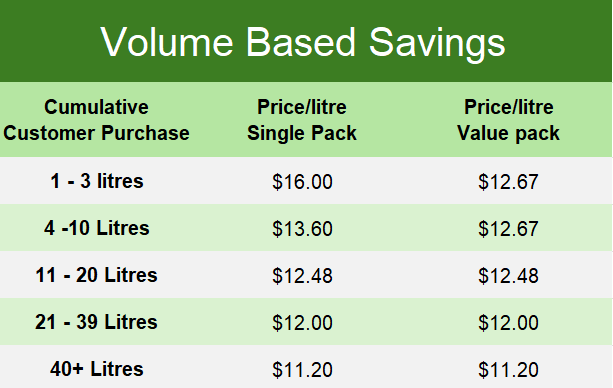
Task: Select the $12.00 value pack price cell
Action: click(508, 323)
